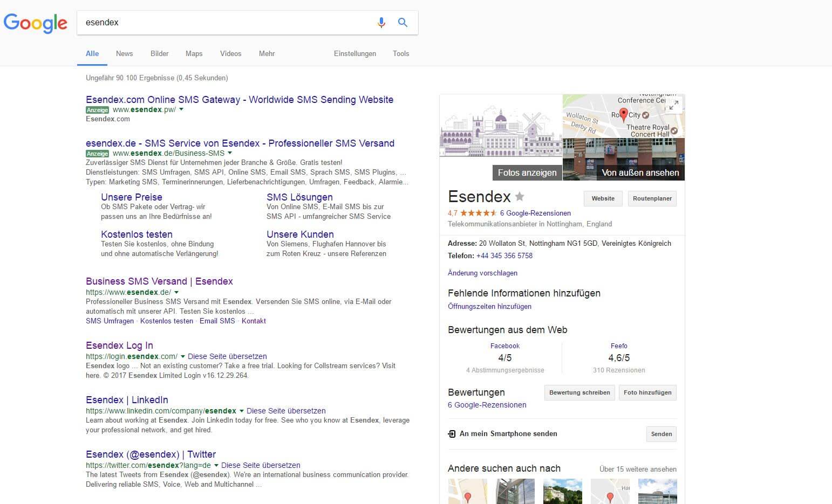The height and width of the screenshot is (504, 832).
Task: Click Über 15 weitere ansehen link
Action: pos(638,469)
